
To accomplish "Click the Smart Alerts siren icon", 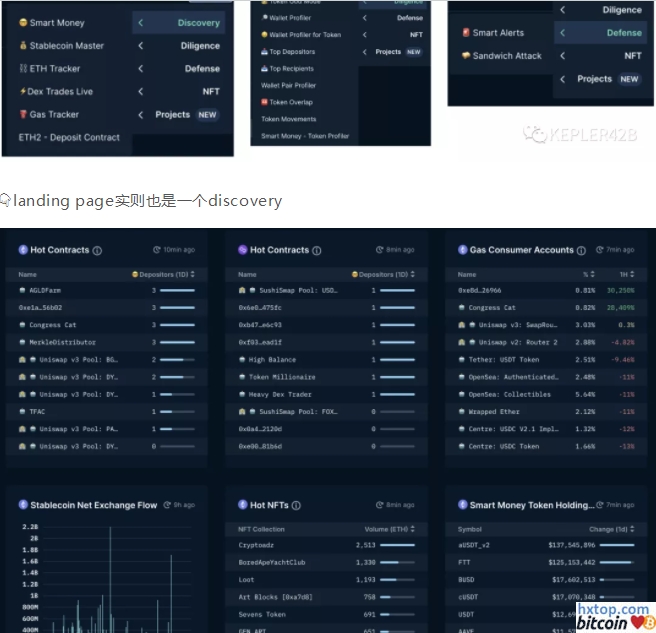I will tap(465, 33).
